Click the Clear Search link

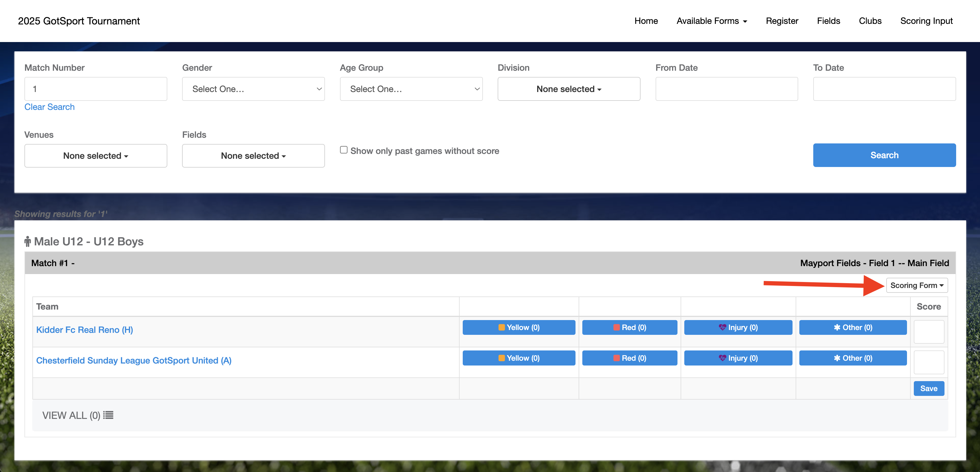pyautogui.click(x=49, y=107)
